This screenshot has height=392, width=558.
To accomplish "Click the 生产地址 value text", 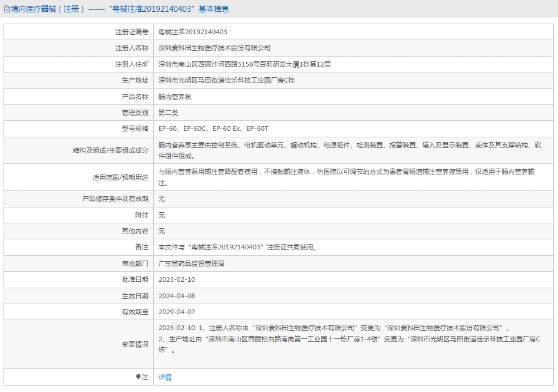I will click(x=226, y=81).
